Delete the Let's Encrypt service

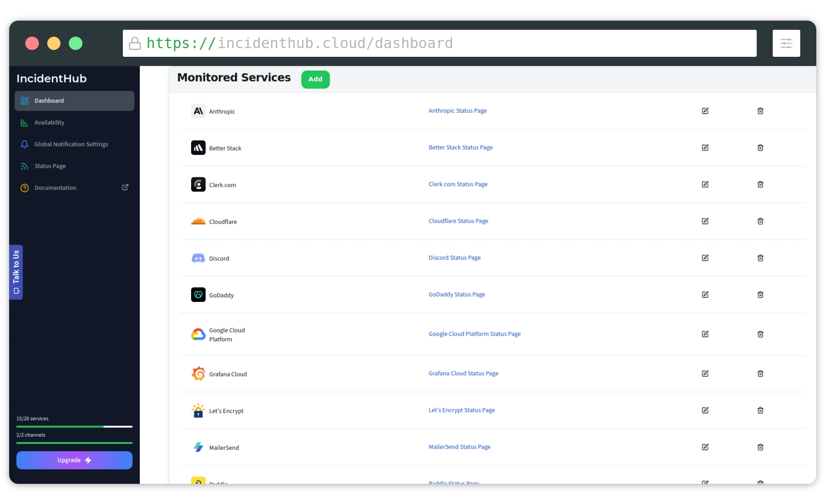click(760, 410)
